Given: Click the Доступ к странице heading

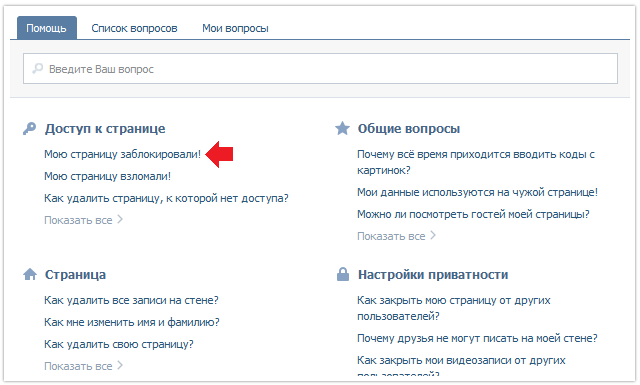Looking at the screenshot, I should [105, 129].
